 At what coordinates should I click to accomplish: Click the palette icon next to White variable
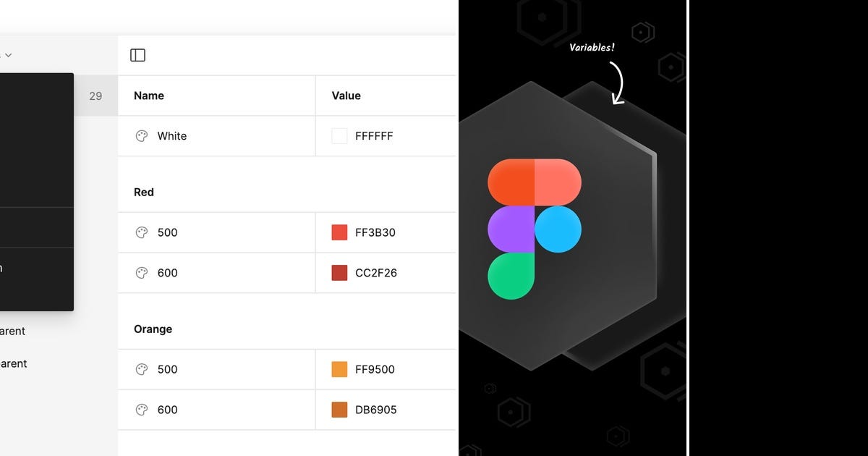click(141, 135)
